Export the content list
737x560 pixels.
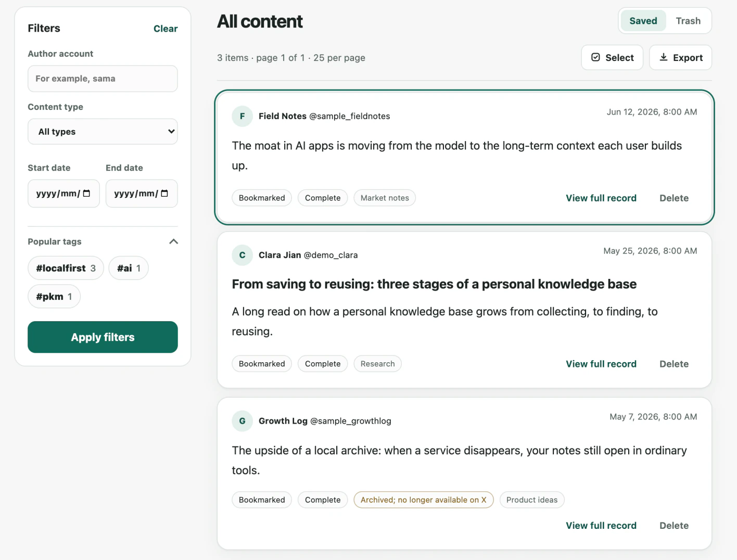(681, 58)
